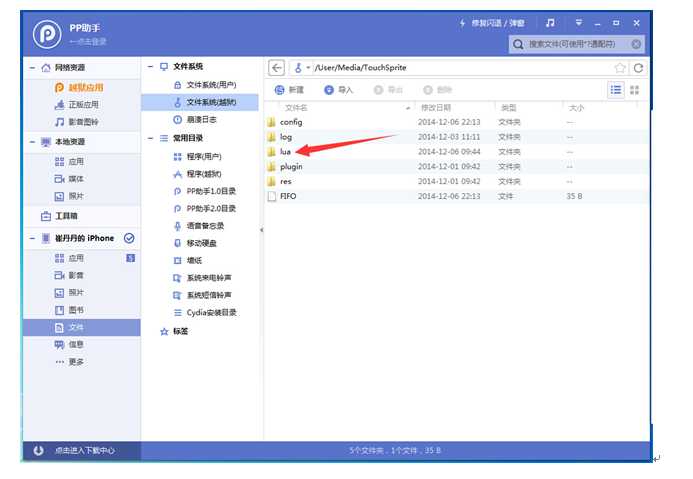Viewport: 693px width, 479px height.
Task: Select the log folder
Action: tap(457, 137)
